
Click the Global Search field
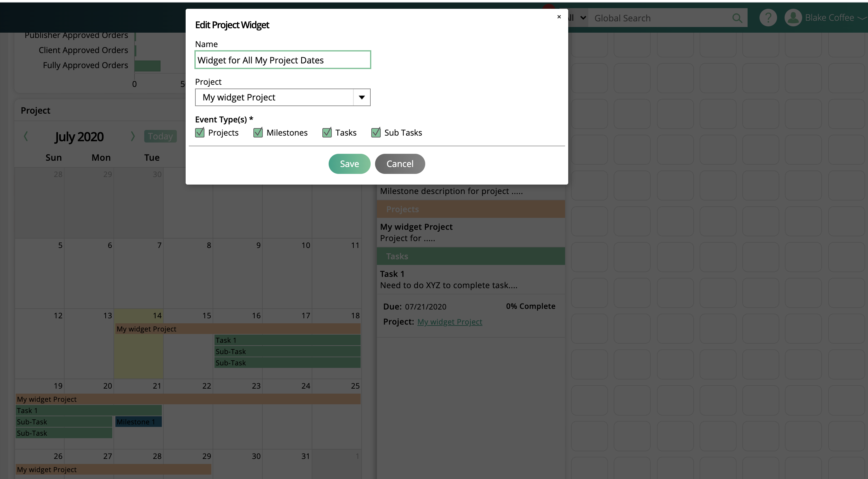pos(660,18)
